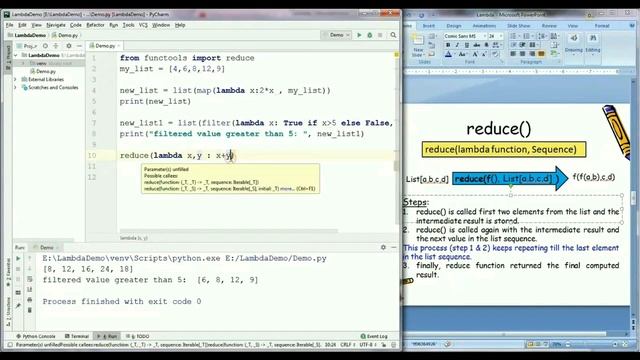The width and height of the screenshot is (640, 360).
Task: Rerun Demo with green arrow in Run panel
Action: point(18,258)
